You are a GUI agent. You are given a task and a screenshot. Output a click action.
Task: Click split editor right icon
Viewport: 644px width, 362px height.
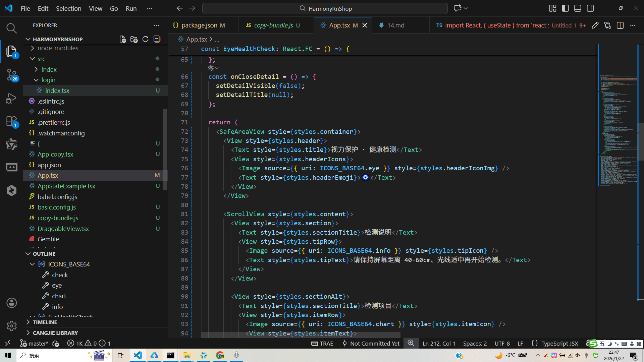pyautogui.click(x=620, y=25)
